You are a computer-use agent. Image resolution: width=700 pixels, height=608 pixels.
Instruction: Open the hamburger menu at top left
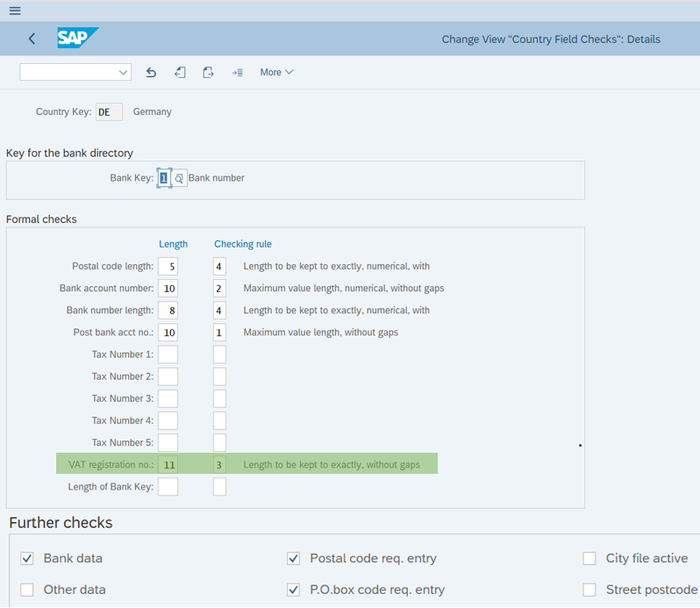tap(14, 11)
